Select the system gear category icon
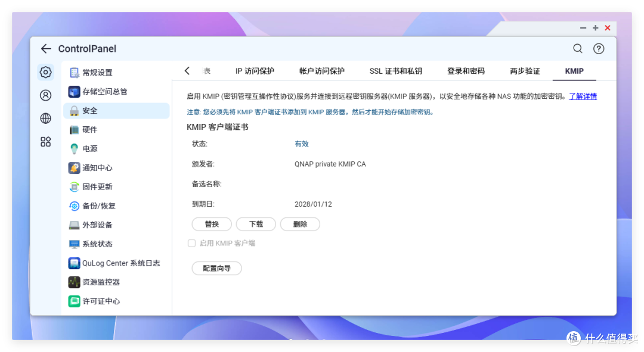 [45, 72]
